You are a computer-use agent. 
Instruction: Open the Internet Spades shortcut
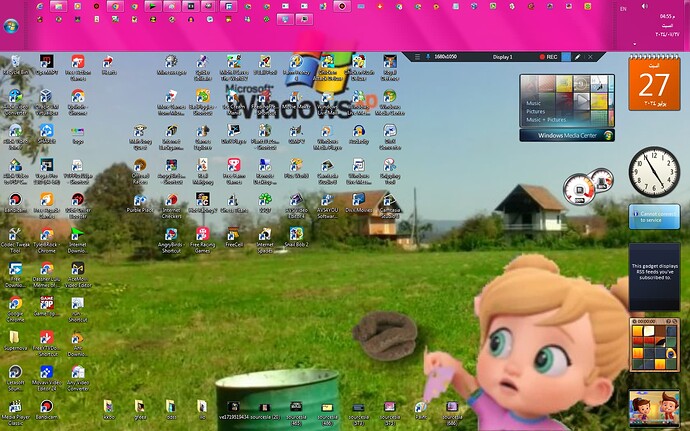point(265,240)
